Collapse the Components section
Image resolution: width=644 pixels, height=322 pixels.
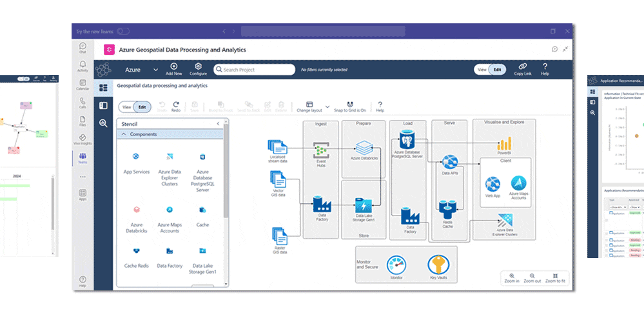pyautogui.click(x=123, y=134)
